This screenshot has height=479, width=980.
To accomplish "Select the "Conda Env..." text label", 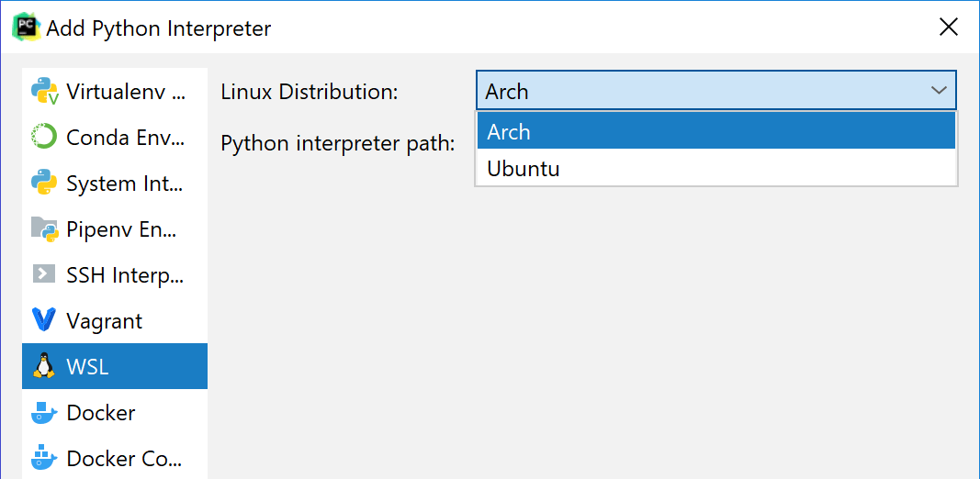I will pyautogui.click(x=125, y=138).
